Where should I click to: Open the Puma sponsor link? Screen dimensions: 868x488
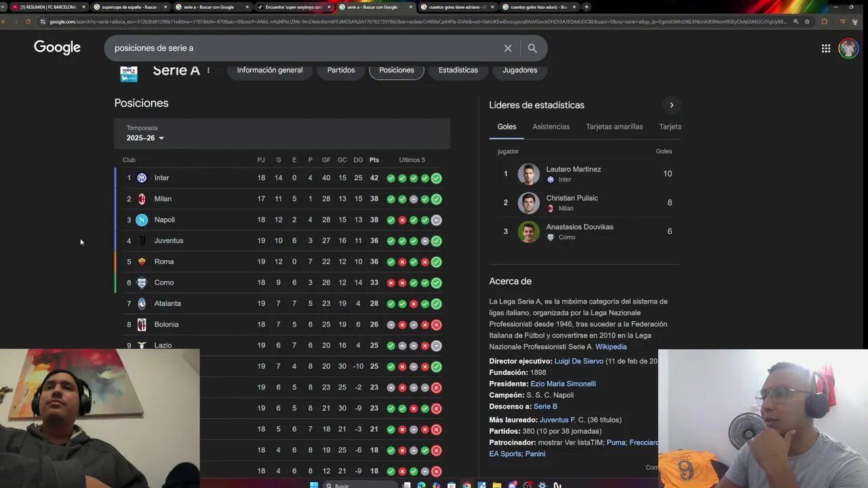[x=616, y=443]
